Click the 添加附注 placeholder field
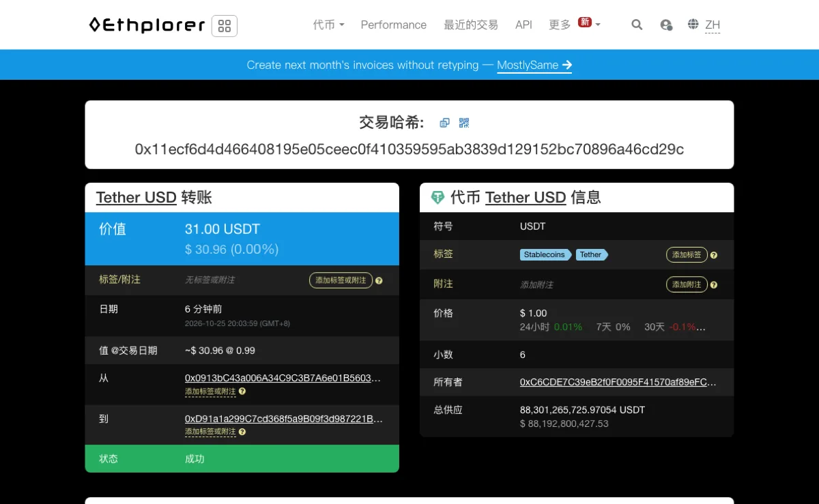Image resolution: width=819 pixels, height=504 pixels. [537, 284]
